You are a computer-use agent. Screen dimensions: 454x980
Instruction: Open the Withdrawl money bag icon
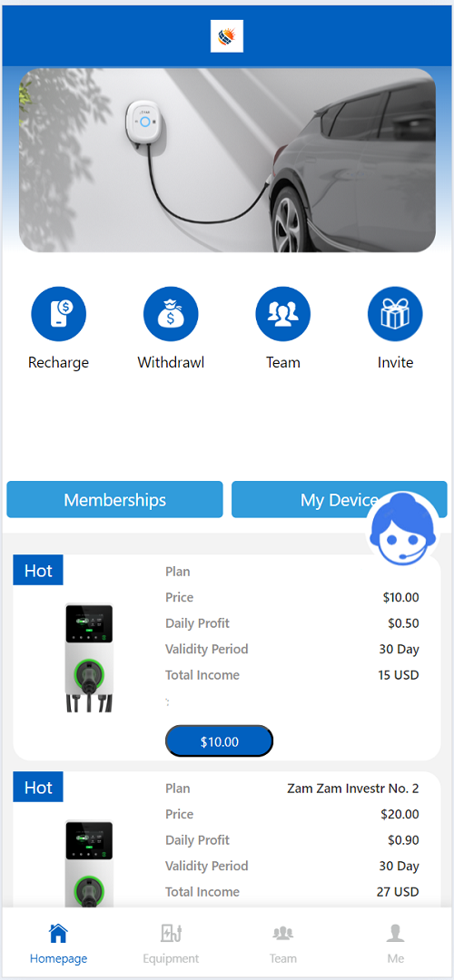(171, 314)
